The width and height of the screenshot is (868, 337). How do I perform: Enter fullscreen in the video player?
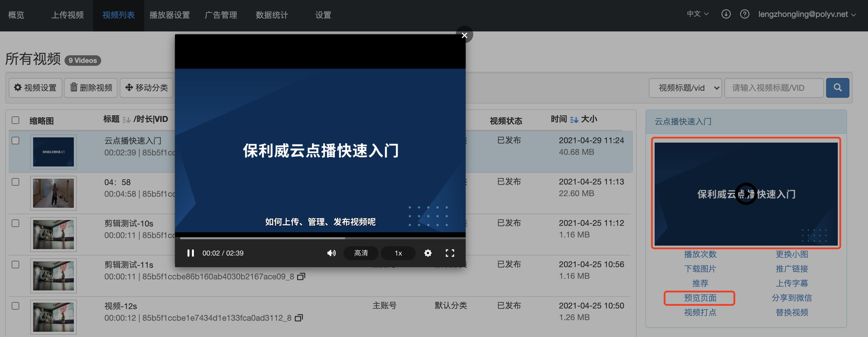pyautogui.click(x=450, y=253)
